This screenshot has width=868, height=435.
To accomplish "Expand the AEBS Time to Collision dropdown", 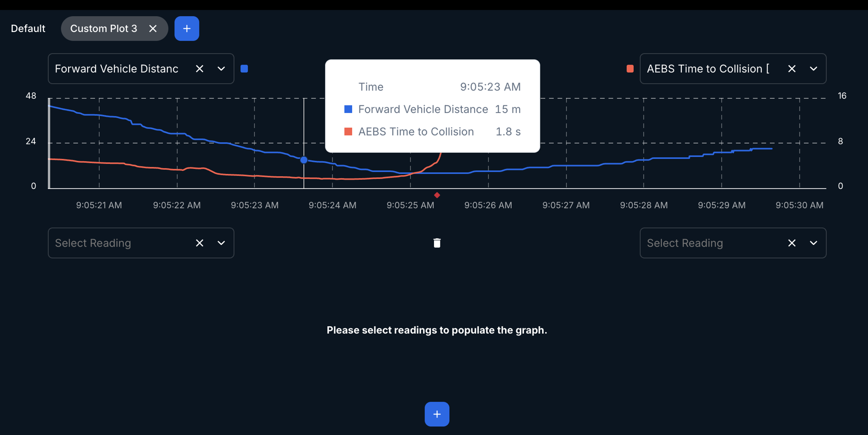I will pyautogui.click(x=813, y=69).
